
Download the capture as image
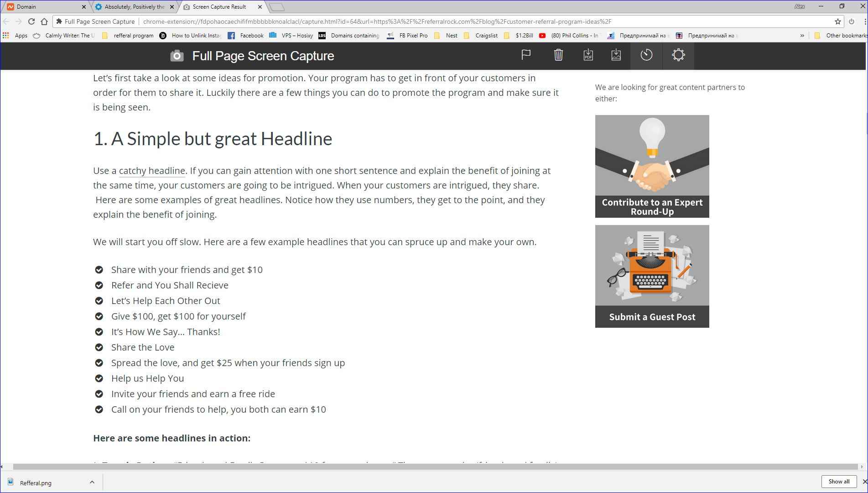[616, 55]
